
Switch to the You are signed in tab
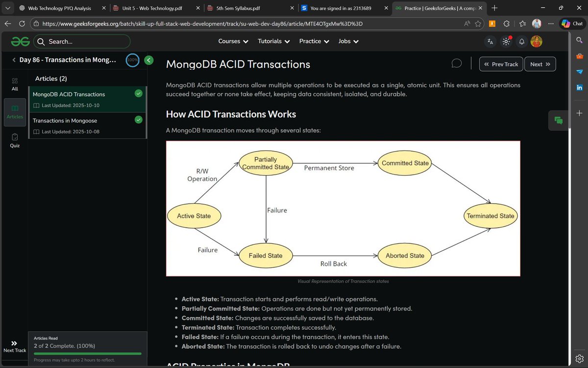pos(344,8)
